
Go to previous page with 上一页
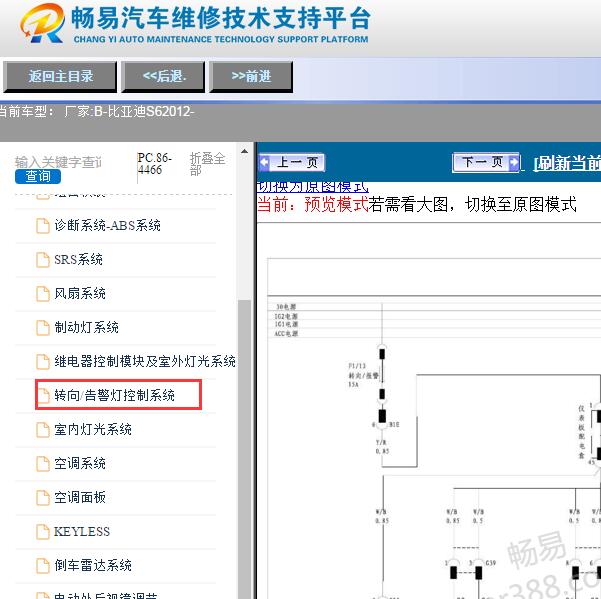pos(292,162)
